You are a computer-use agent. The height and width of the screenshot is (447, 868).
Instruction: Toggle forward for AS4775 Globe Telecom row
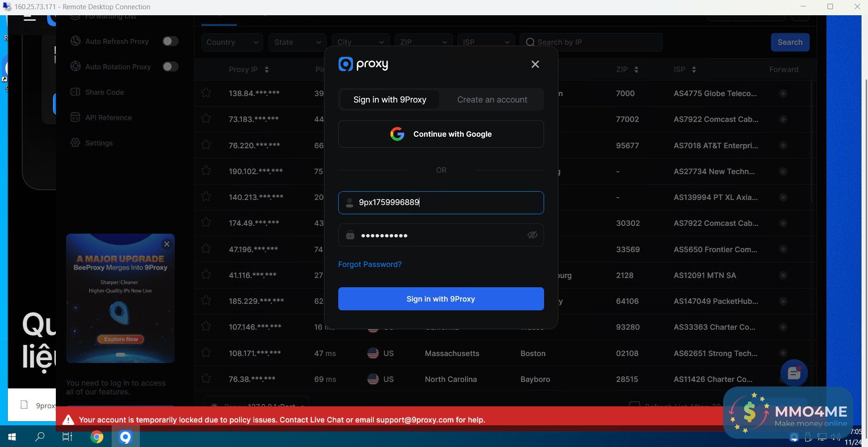point(783,93)
